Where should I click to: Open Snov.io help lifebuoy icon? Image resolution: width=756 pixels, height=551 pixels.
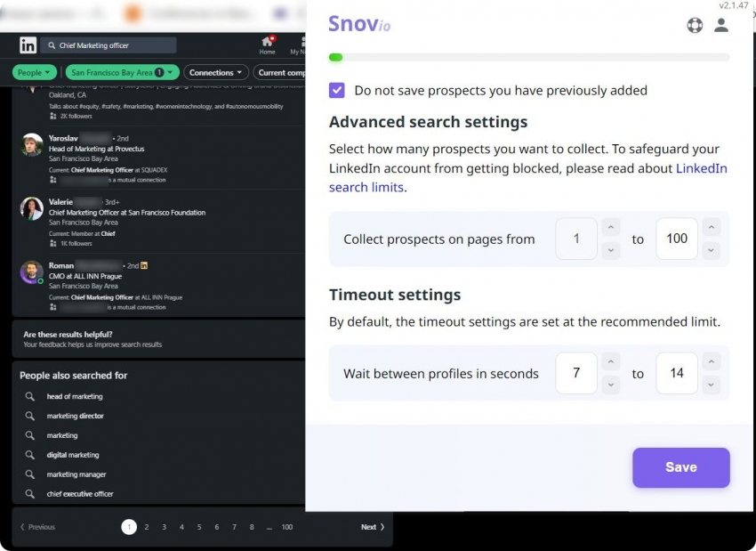click(695, 25)
